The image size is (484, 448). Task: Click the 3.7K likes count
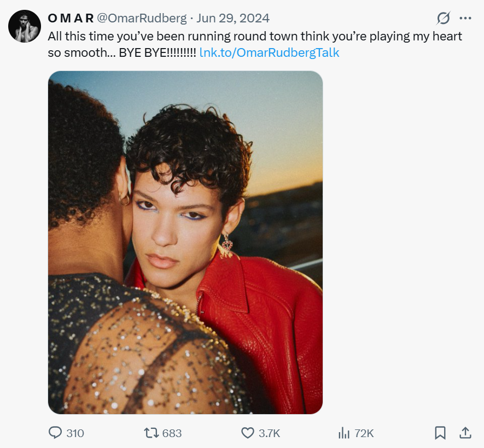(269, 433)
